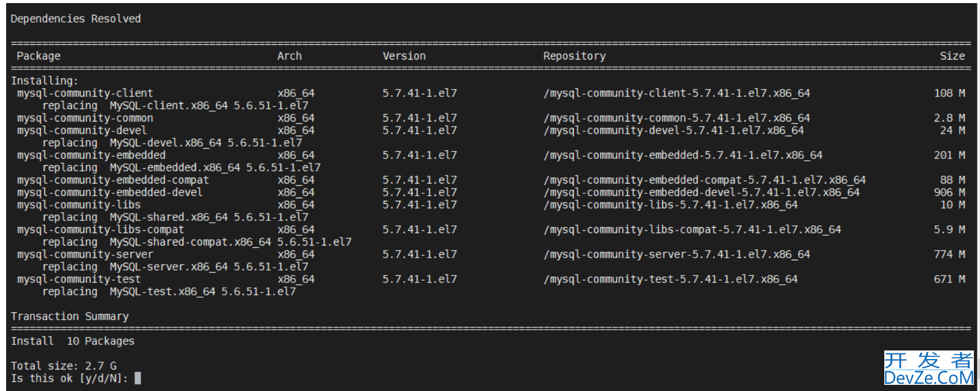The image size is (980, 391).
Task: Click repository path /mysql-community-devel-5.7.41-1.el7.x86_64
Action: (x=674, y=130)
